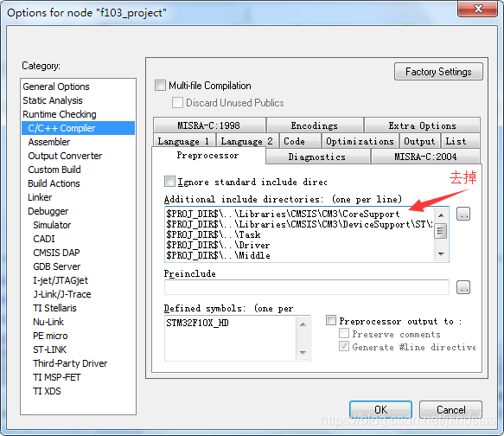Click the Preinclude input field

point(307,287)
